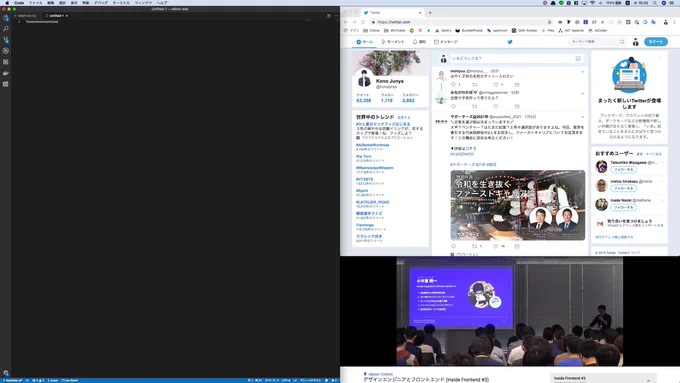Open Twitter messages (メッセージ)

(445, 42)
